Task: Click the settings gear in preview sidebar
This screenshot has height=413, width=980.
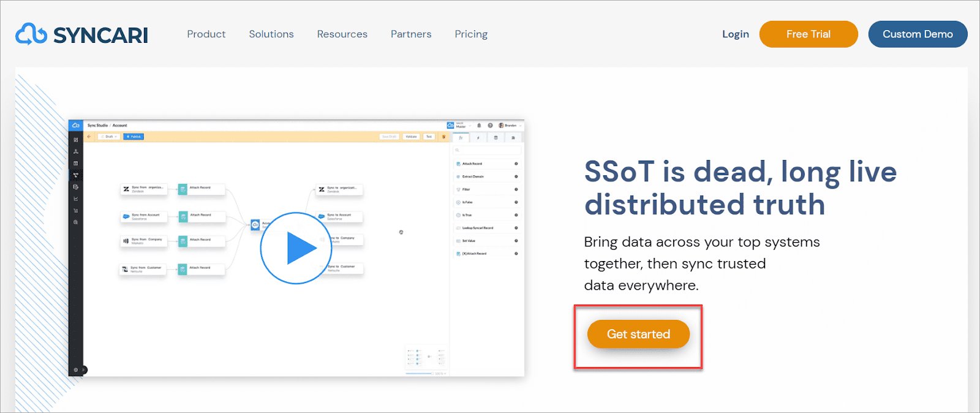Action: point(76,369)
